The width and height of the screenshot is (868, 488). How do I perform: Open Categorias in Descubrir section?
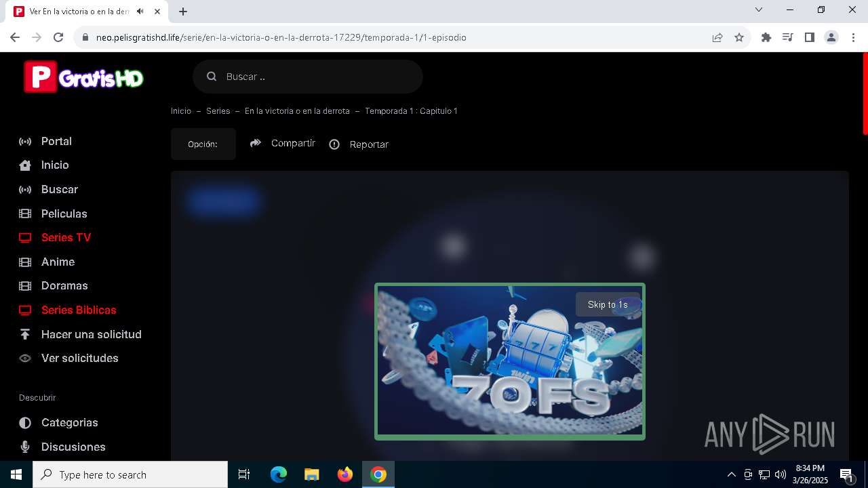point(70,423)
